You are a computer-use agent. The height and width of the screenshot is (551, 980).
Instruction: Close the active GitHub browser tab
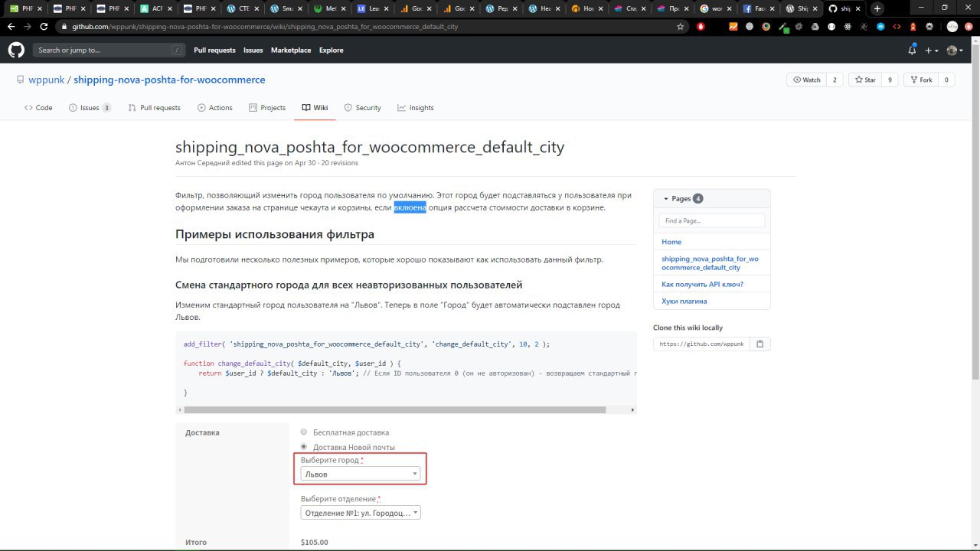point(857,8)
